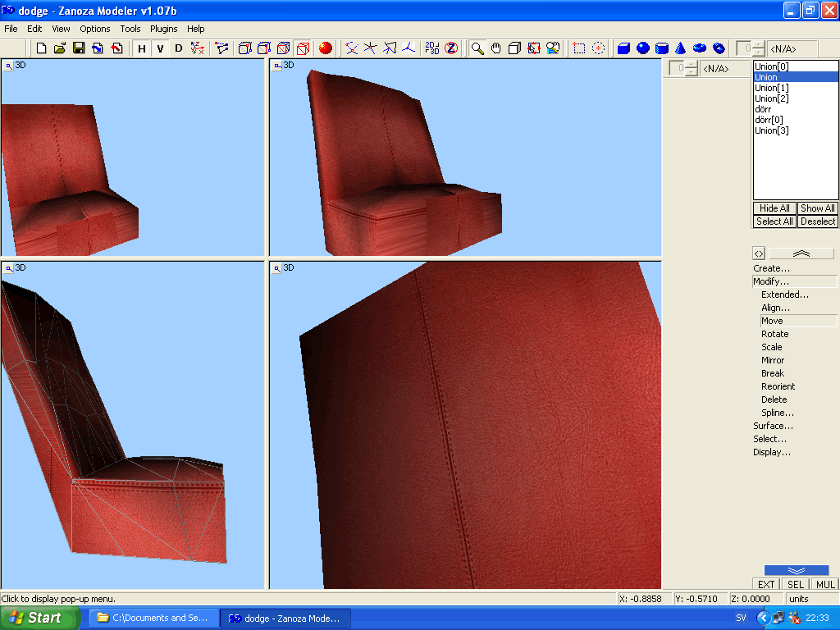Click the 2D/3D view switch icon

[431, 48]
